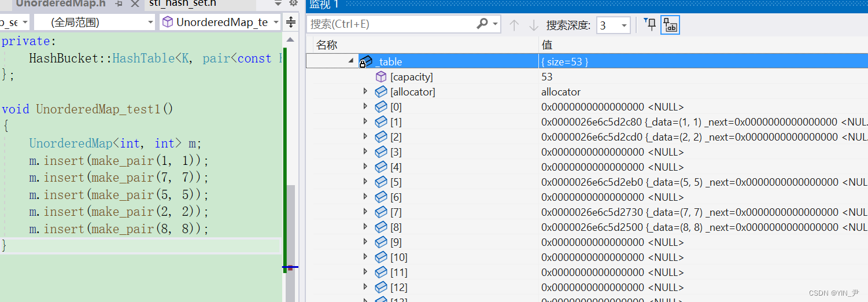The width and height of the screenshot is (868, 302).
Task: Go to previous search result arrow
Action: coord(514,25)
